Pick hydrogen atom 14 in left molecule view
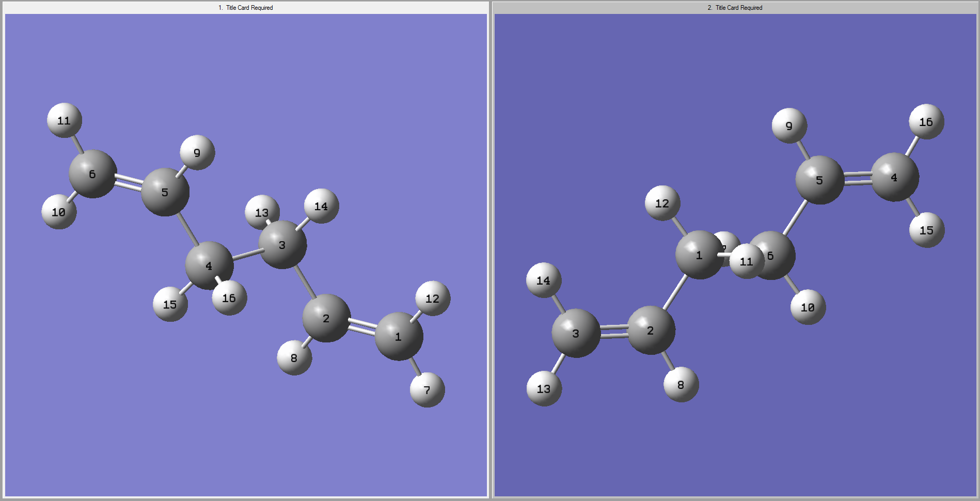The width and height of the screenshot is (980, 501). [321, 206]
